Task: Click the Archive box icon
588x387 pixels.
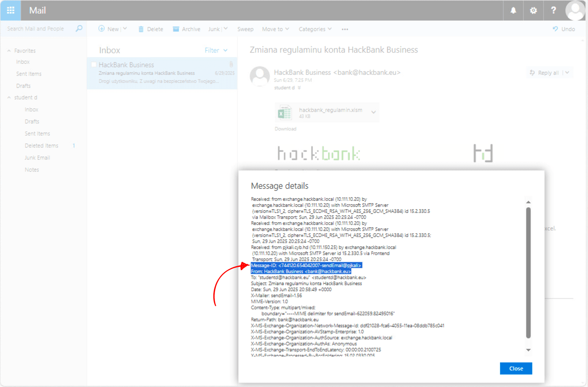Action: coord(176,29)
